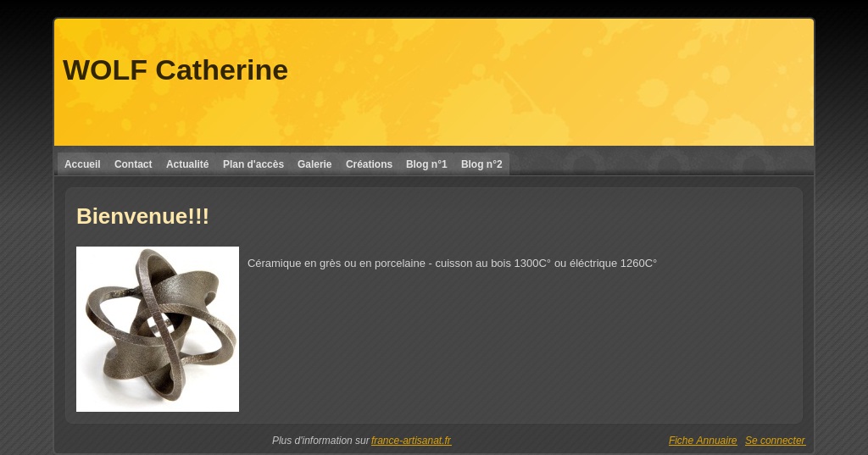This screenshot has height=455, width=868.
Task: Open the Accueil menu item
Action: [82, 164]
